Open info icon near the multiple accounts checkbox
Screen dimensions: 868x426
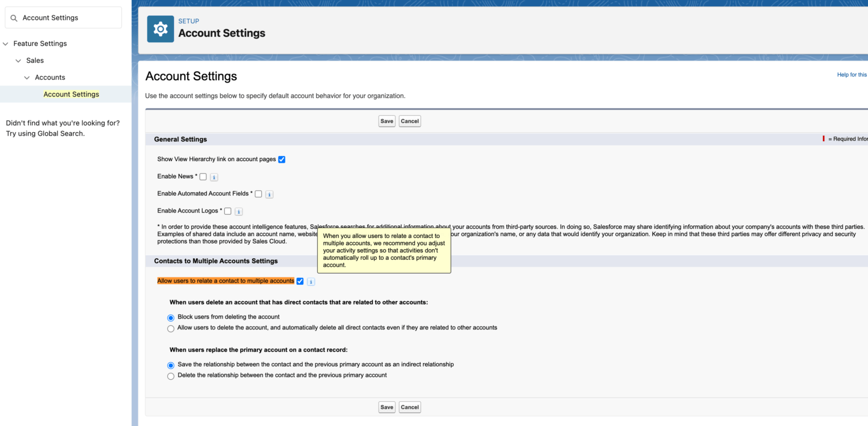(x=310, y=281)
